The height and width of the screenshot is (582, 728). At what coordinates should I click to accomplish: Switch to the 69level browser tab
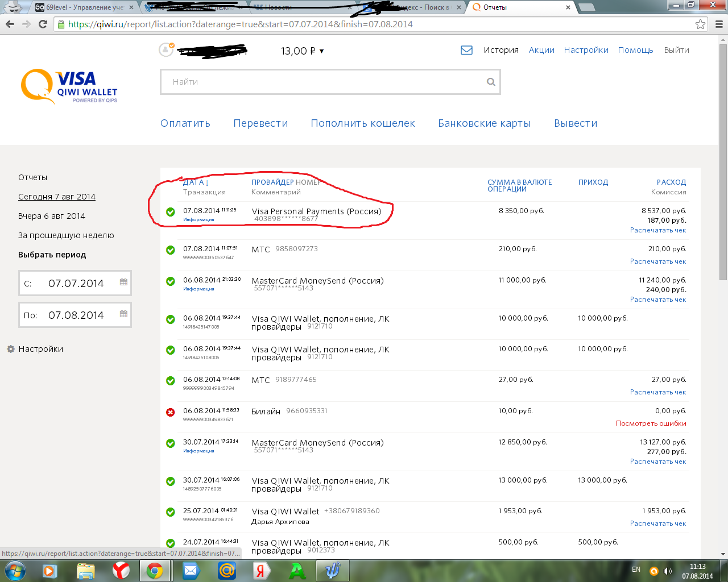(x=85, y=7)
